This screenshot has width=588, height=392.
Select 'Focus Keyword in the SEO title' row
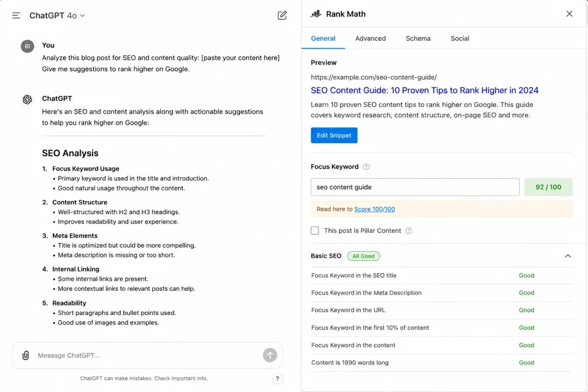click(x=442, y=275)
